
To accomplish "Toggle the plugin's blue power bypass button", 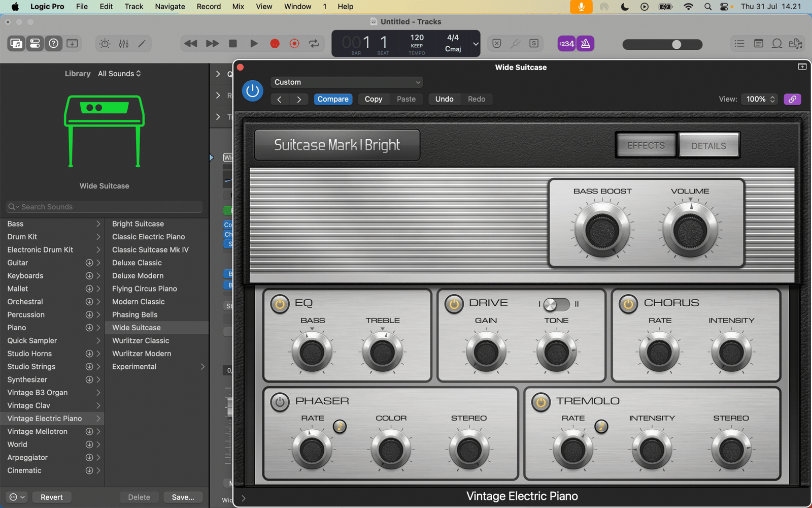I will (252, 91).
